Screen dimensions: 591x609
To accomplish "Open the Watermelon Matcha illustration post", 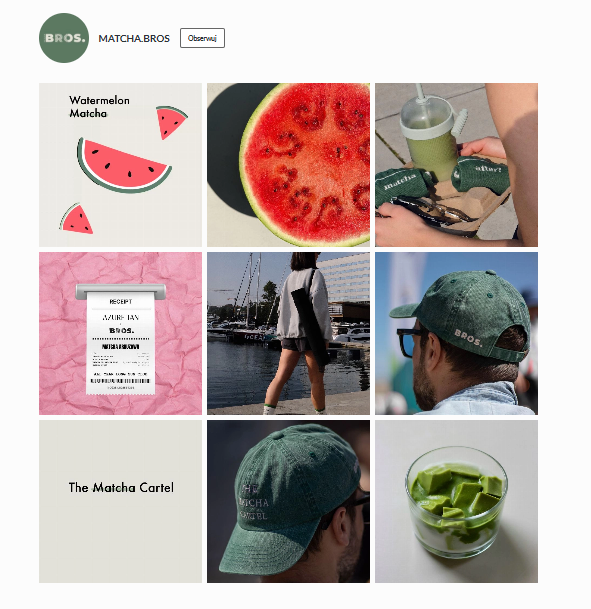I will [x=120, y=165].
